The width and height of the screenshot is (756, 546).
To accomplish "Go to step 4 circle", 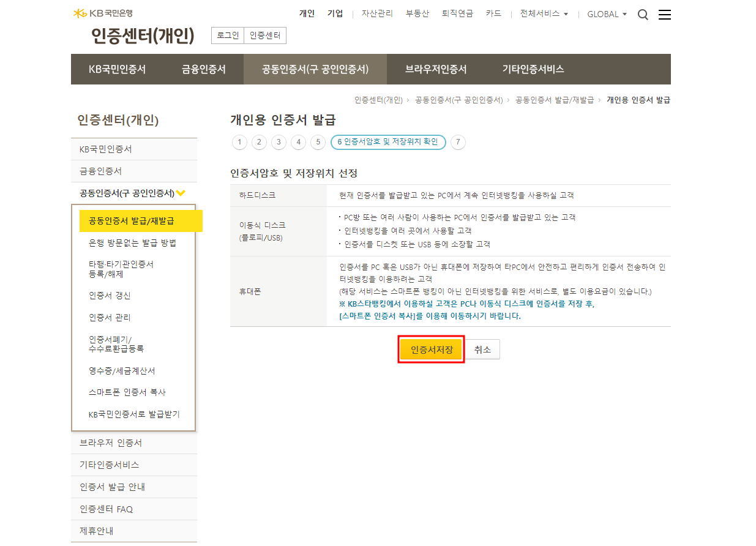I will (298, 143).
